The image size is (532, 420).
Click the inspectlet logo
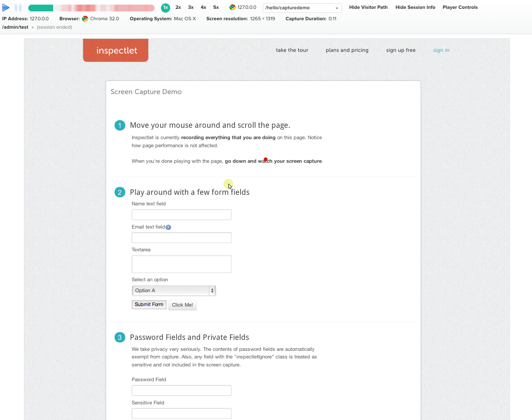pyautogui.click(x=116, y=50)
